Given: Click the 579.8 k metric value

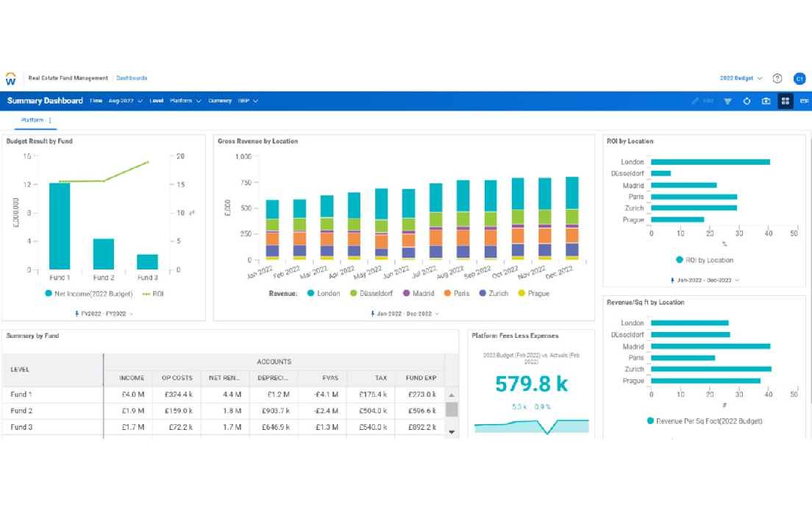Looking at the screenshot, I should tap(531, 384).
